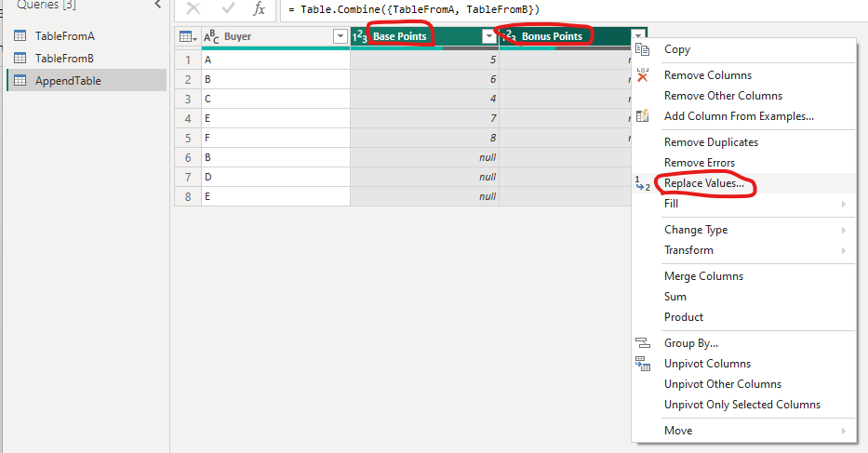Click Buyer cell containing F
Viewport: 868px width, 453px height.
[x=275, y=138]
